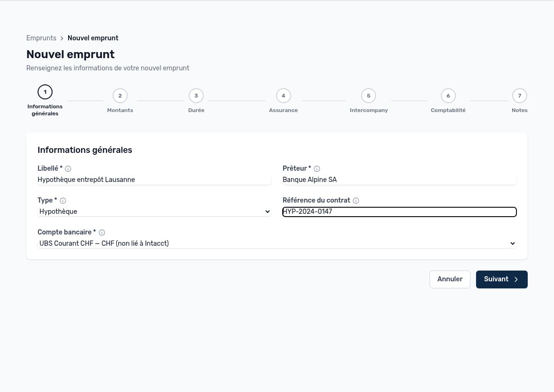
Task: Go to step 2 Montants
Action: pyautogui.click(x=120, y=101)
